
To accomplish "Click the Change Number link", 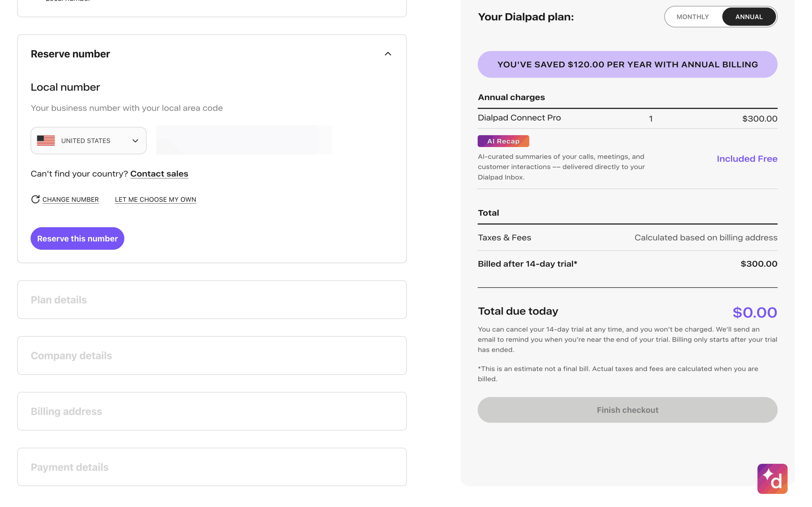I will click(x=70, y=200).
